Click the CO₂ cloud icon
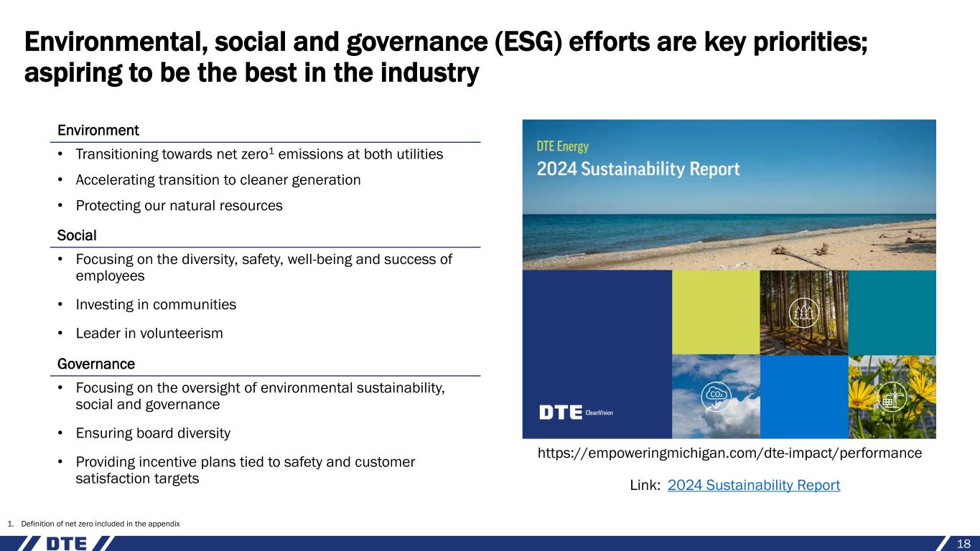Image resolution: width=980 pixels, height=551 pixels. coord(715,395)
